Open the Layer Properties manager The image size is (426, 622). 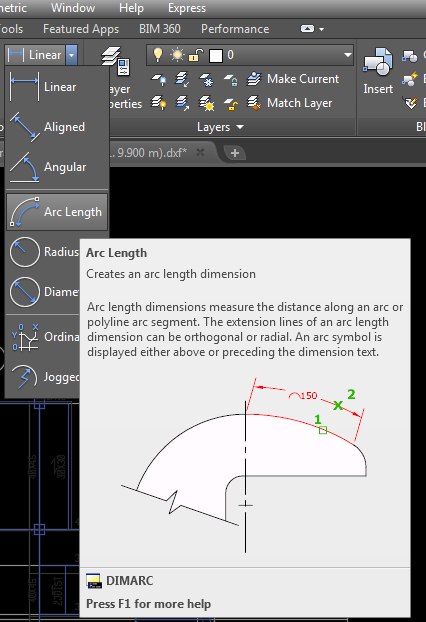coord(120,78)
